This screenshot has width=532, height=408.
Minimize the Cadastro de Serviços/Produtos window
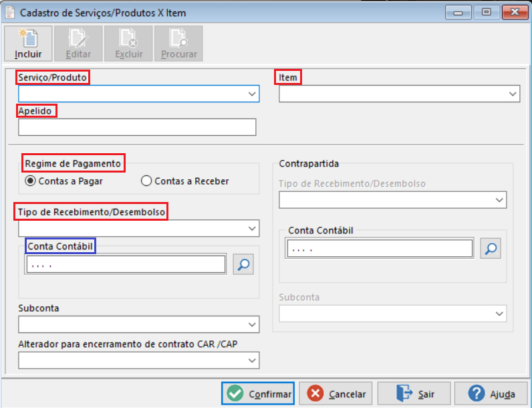pos(458,13)
